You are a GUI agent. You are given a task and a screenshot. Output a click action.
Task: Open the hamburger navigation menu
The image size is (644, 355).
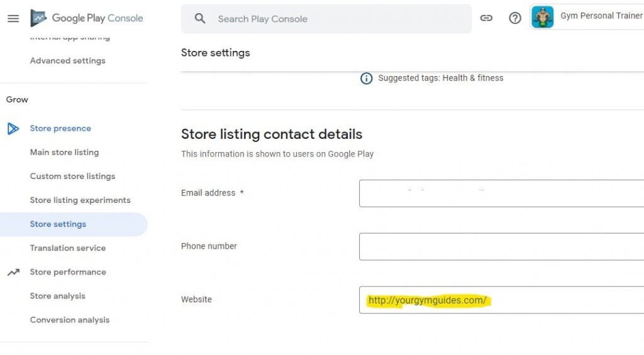(x=13, y=18)
